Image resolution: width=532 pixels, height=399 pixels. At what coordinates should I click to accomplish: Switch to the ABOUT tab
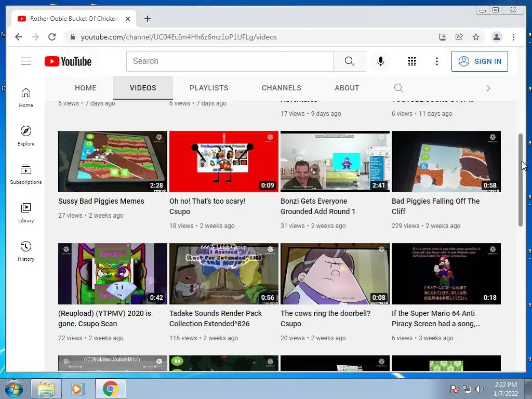click(x=347, y=88)
